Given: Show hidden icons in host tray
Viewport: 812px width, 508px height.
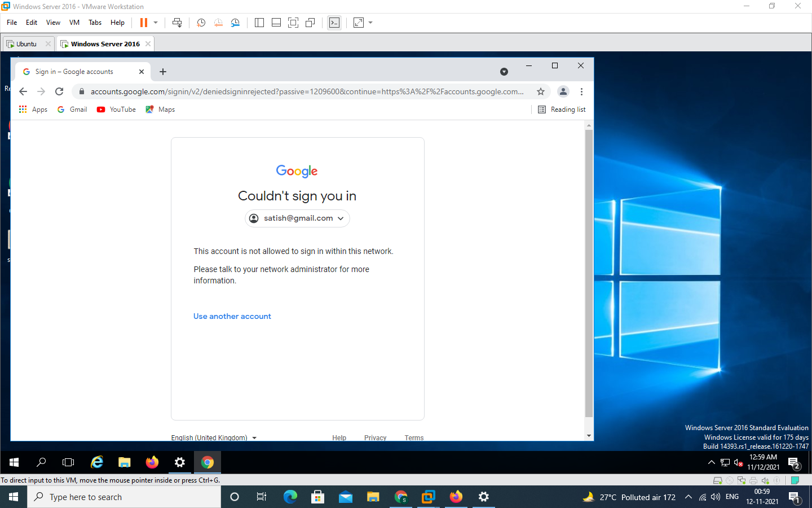Looking at the screenshot, I should 689,497.
